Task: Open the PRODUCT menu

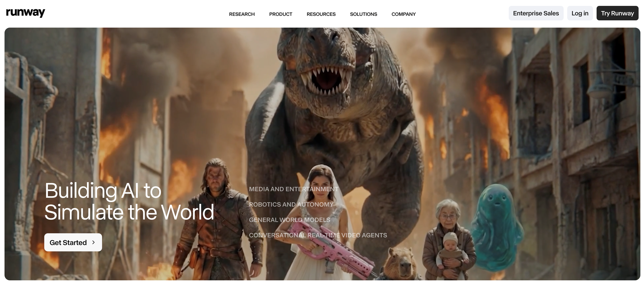Action: pos(280,14)
